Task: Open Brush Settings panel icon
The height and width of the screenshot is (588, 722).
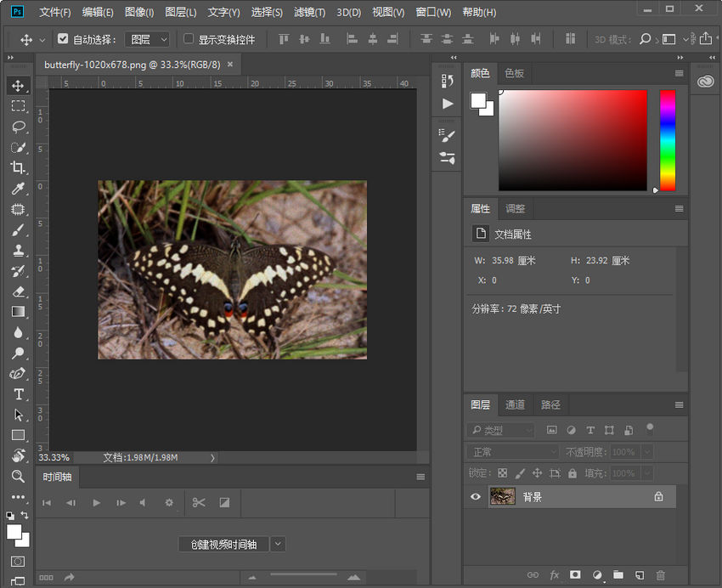Action: (447, 136)
